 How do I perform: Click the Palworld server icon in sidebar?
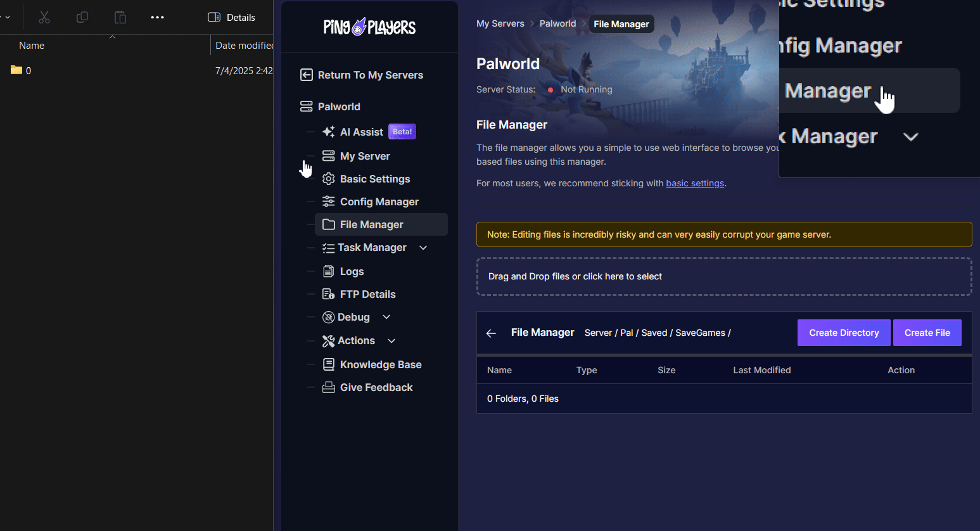click(x=307, y=106)
